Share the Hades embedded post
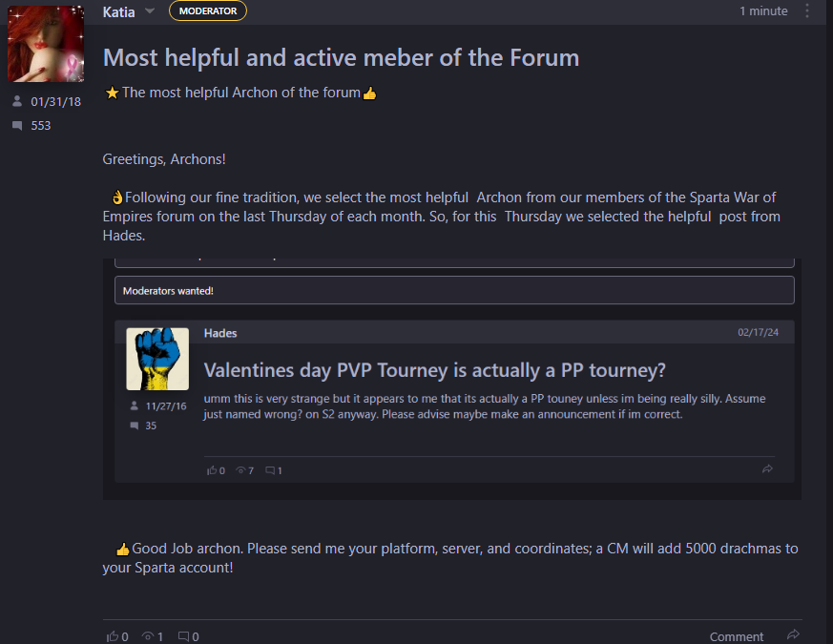Image resolution: width=833 pixels, height=644 pixels. click(767, 468)
